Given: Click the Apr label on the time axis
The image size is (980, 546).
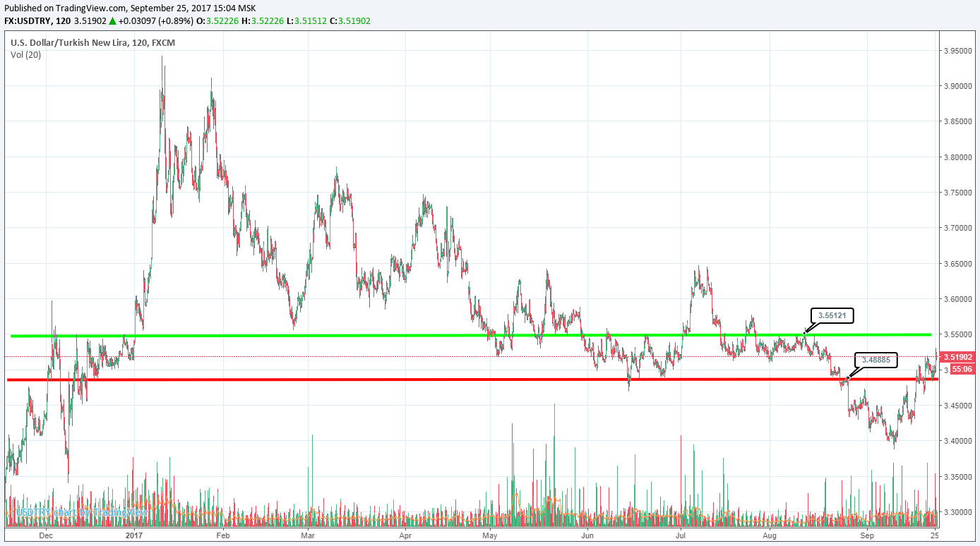Looking at the screenshot, I should (405, 535).
